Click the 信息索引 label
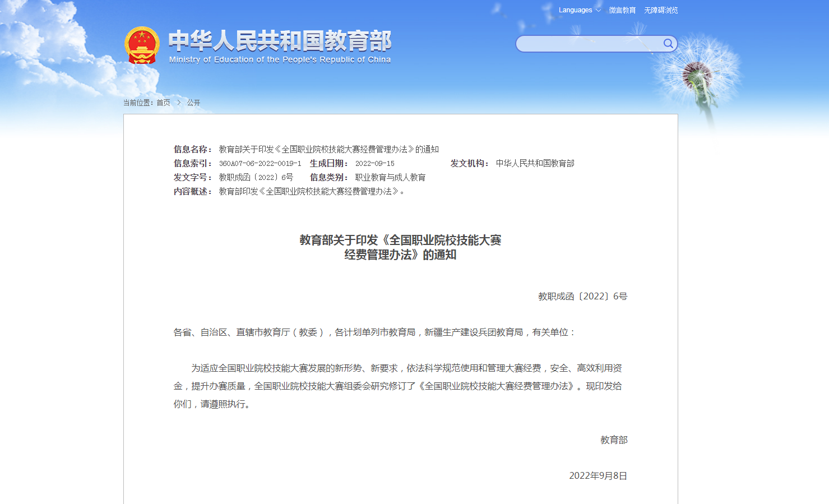 coord(192,163)
